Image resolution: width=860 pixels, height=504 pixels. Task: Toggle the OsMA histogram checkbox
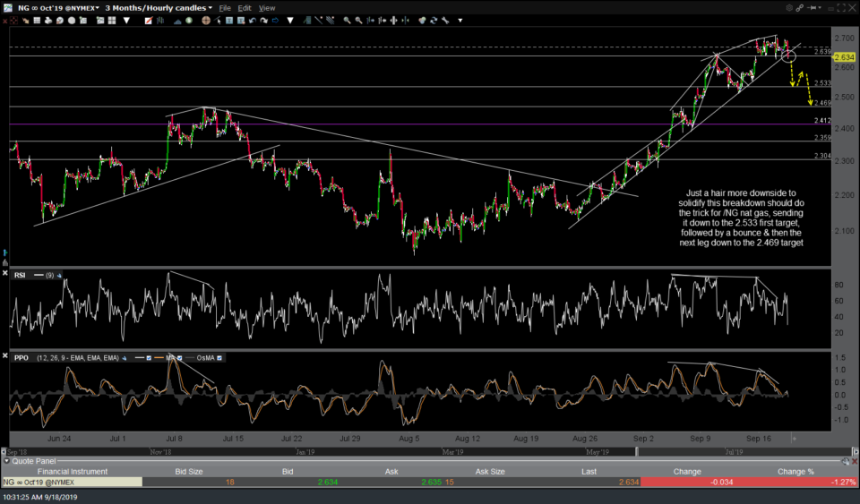click(x=220, y=358)
